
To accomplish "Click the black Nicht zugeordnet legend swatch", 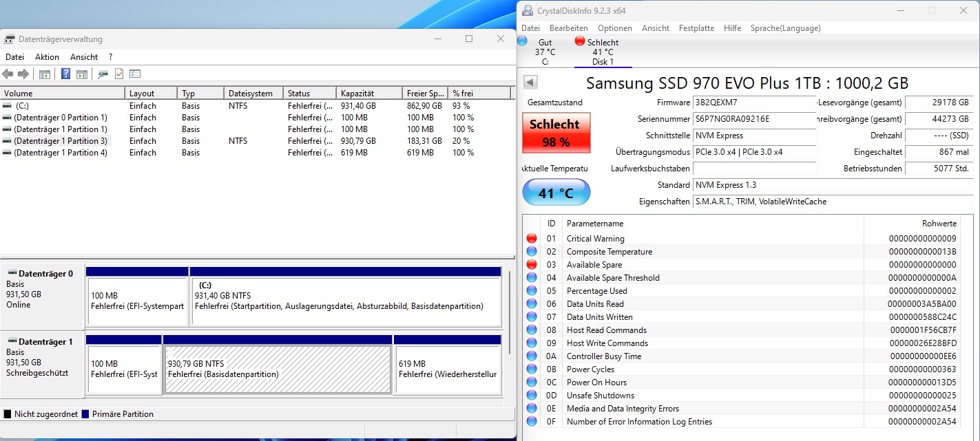I will pyautogui.click(x=8, y=414).
